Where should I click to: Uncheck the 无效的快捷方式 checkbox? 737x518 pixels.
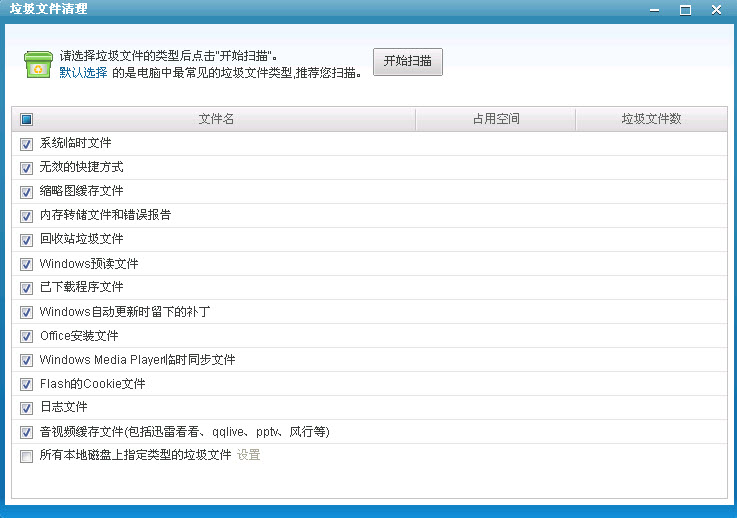[27, 168]
